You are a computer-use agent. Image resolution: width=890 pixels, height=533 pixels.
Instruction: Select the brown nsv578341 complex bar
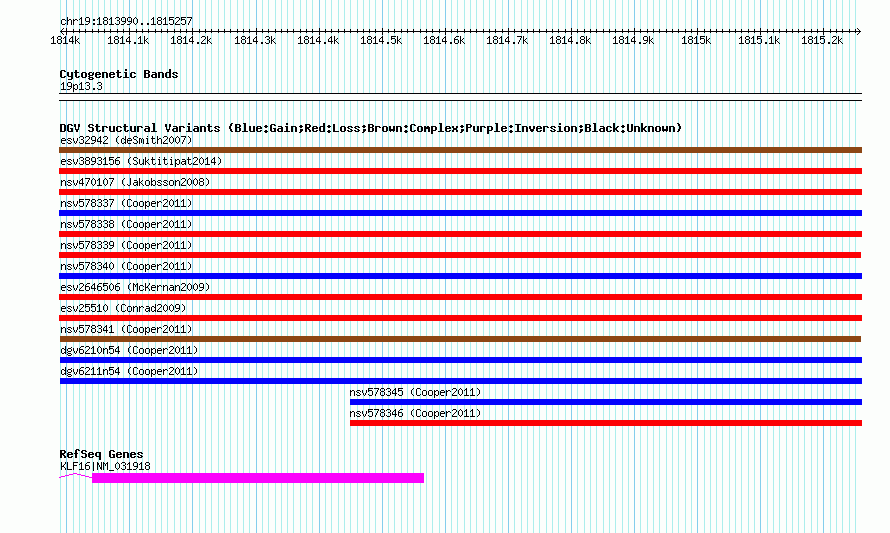(460, 339)
